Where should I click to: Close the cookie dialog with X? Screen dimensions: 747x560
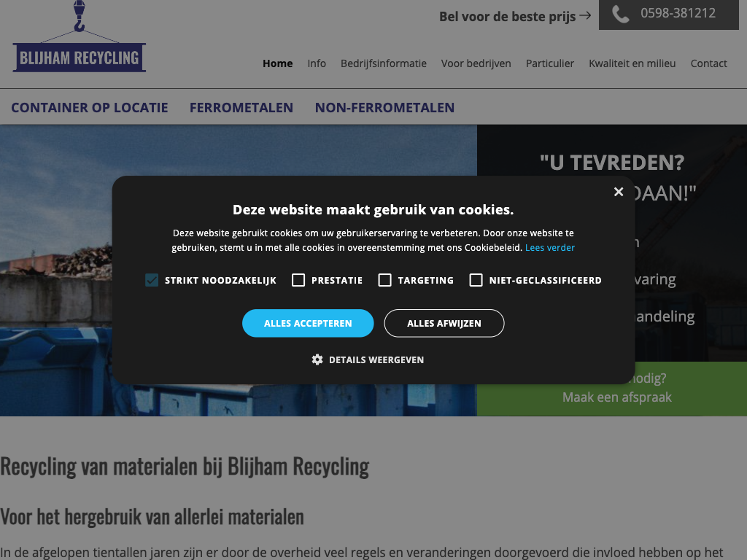click(619, 192)
